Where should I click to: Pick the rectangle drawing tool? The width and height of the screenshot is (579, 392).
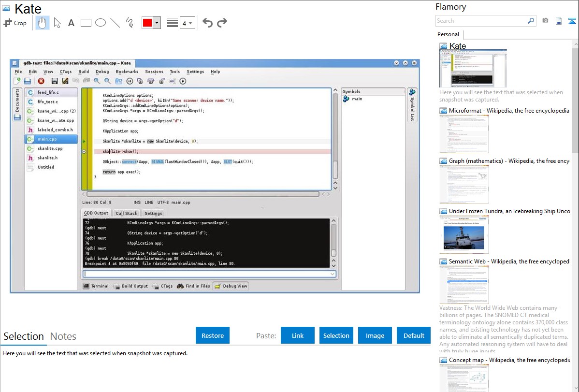coord(86,23)
